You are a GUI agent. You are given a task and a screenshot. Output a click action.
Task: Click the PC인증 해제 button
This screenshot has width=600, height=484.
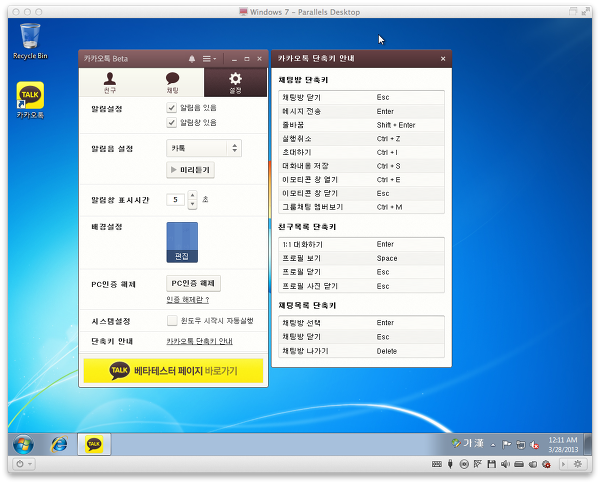click(x=193, y=284)
